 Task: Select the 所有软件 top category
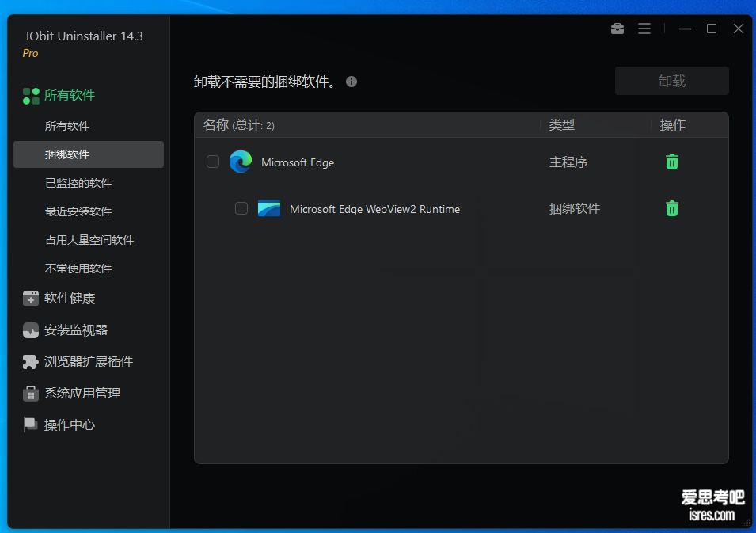coord(70,96)
